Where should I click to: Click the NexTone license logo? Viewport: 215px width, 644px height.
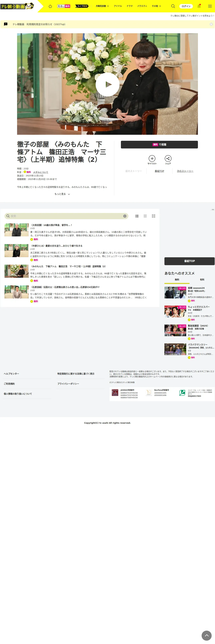pyautogui.click(x=149, y=393)
